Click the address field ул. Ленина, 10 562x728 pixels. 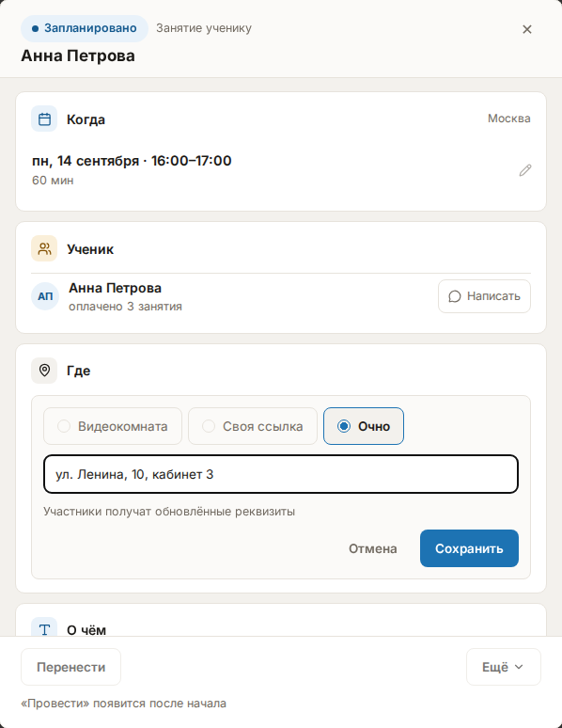[281, 474]
